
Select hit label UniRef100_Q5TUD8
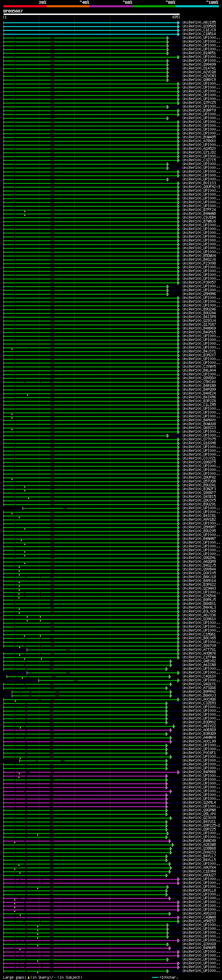pos(199,481)
